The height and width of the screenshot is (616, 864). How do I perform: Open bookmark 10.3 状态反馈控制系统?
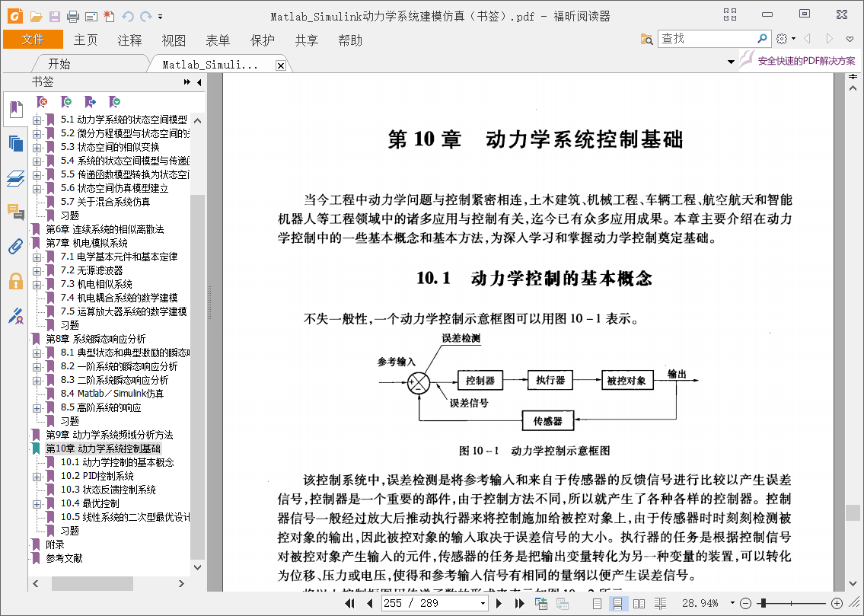[x=108, y=490]
